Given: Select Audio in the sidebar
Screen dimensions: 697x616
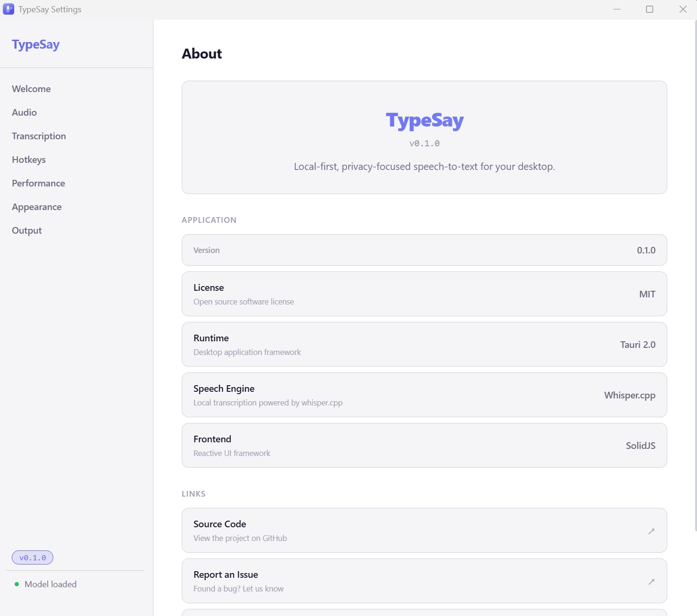Looking at the screenshot, I should point(25,112).
